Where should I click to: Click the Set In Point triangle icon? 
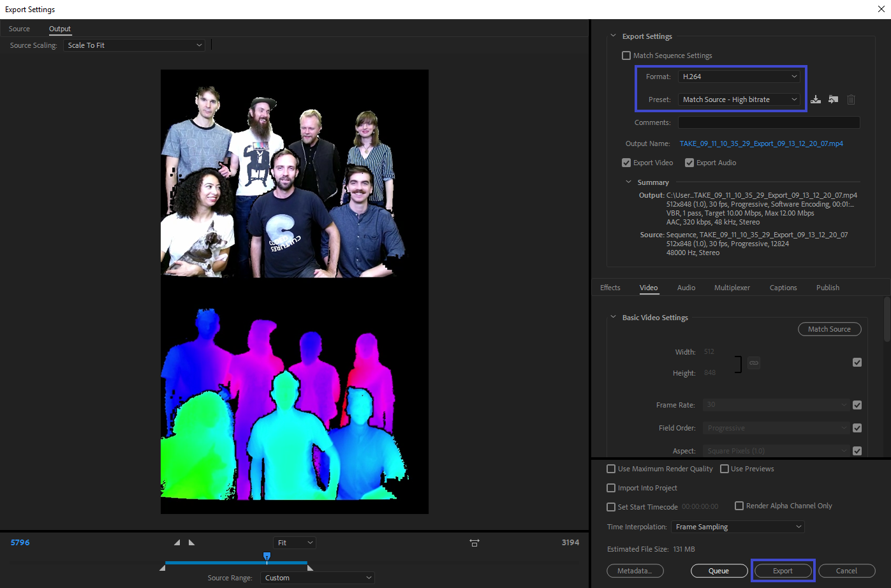click(x=177, y=543)
